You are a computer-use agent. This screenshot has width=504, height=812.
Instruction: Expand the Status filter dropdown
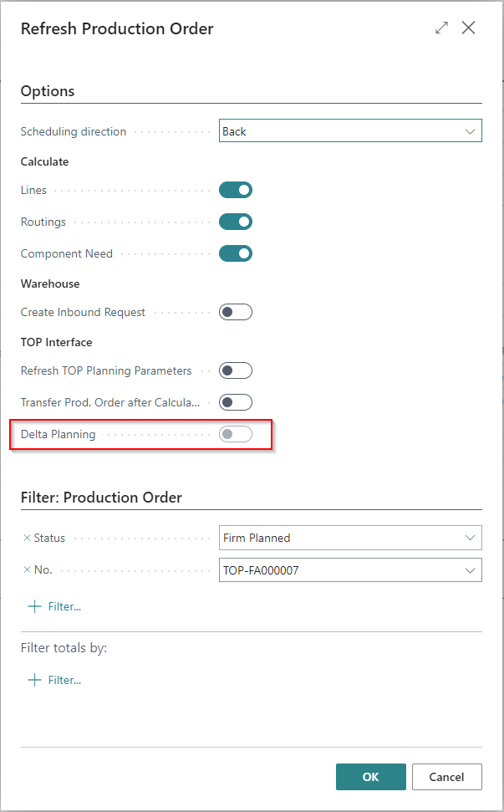coord(470,538)
